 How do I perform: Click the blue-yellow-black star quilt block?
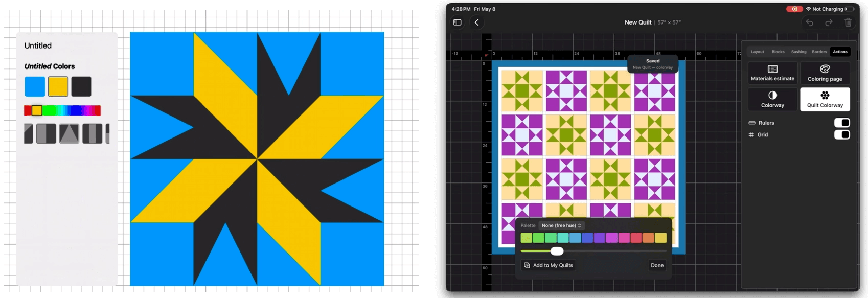tap(257, 159)
